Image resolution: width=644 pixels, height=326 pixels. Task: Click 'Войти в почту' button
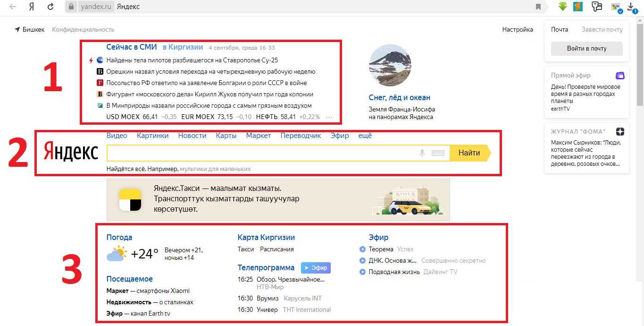586,49
